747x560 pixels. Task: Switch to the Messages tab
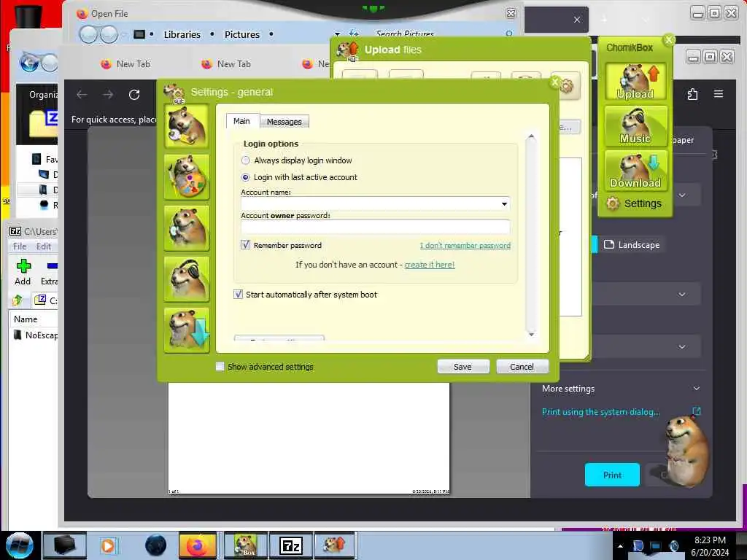284,122
